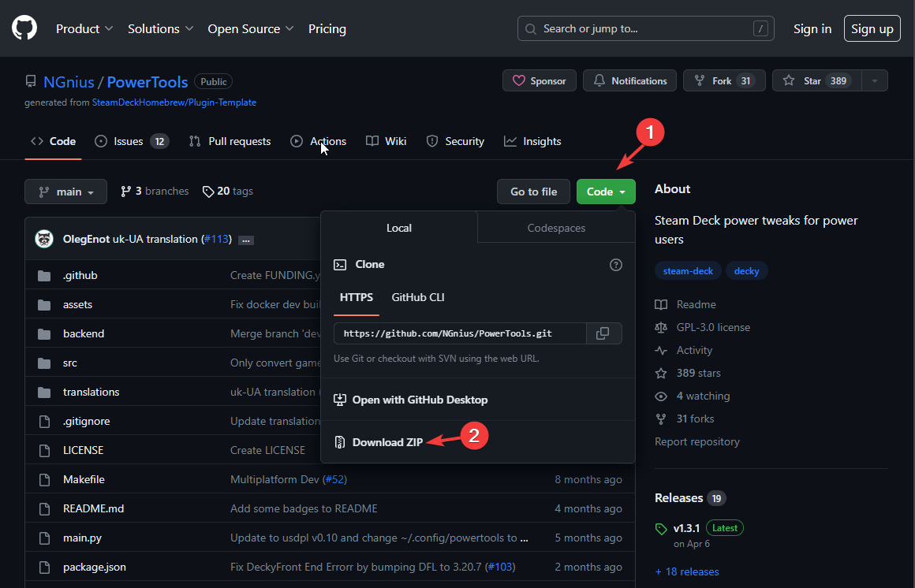This screenshot has width=915, height=588.
Task: Open Notifications bell button
Action: [x=629, y=80]
